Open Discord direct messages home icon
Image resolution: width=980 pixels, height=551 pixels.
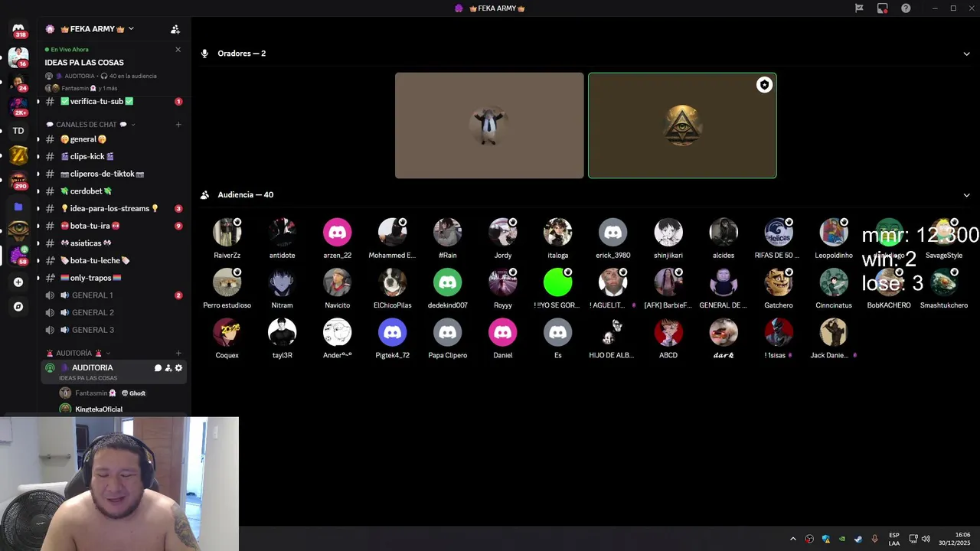(x=18, y=29)
